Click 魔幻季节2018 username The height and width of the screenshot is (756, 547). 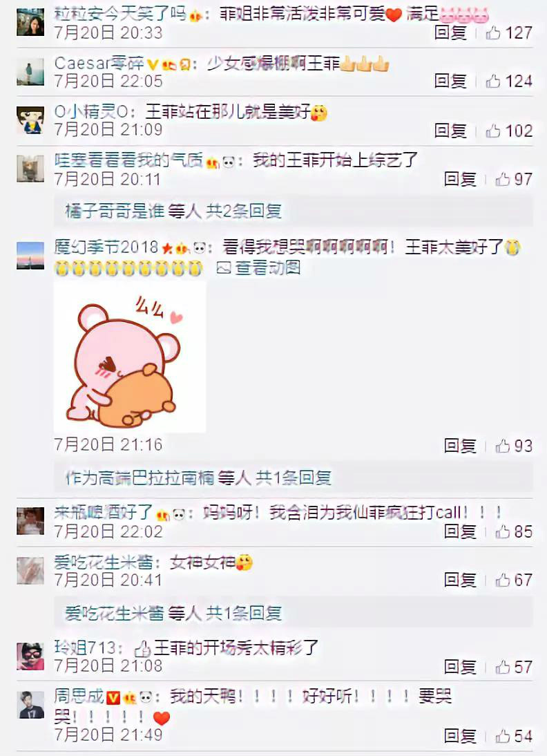pyautogui.click(x=106, y=248)
